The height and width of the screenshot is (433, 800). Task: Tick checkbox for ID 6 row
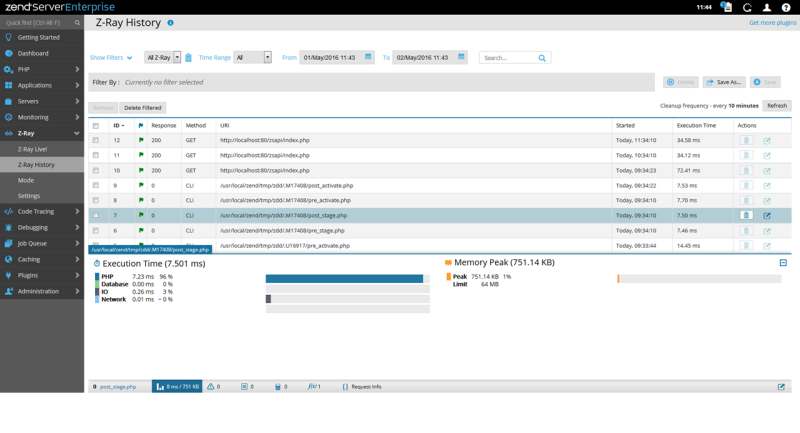(95, 231)
